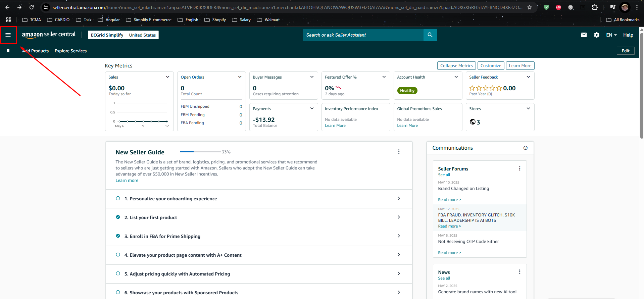Open the Chrome three-dot menu

637,7
